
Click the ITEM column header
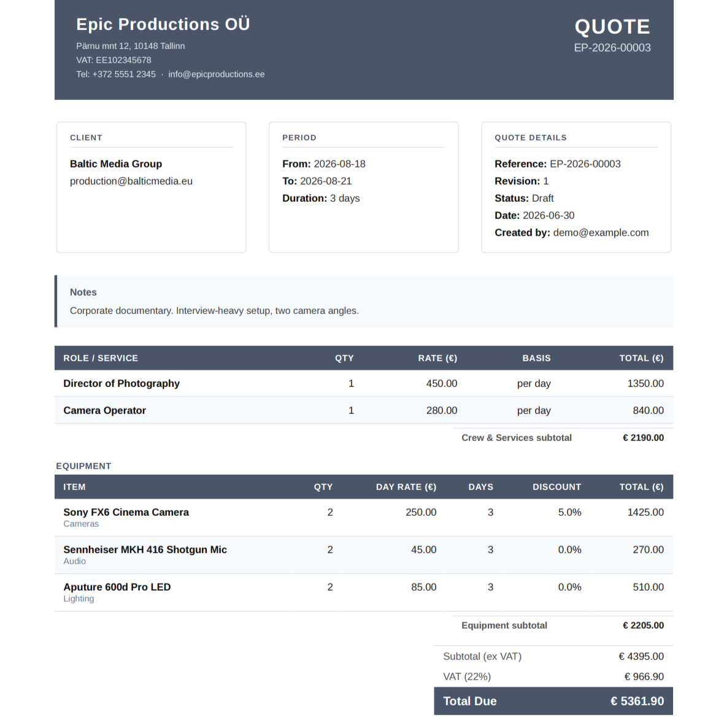pos(74,487)
